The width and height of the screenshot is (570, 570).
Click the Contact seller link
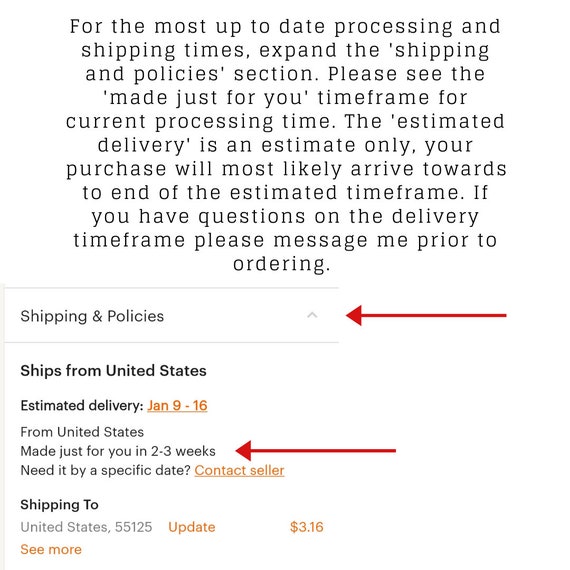coord(239,470)
